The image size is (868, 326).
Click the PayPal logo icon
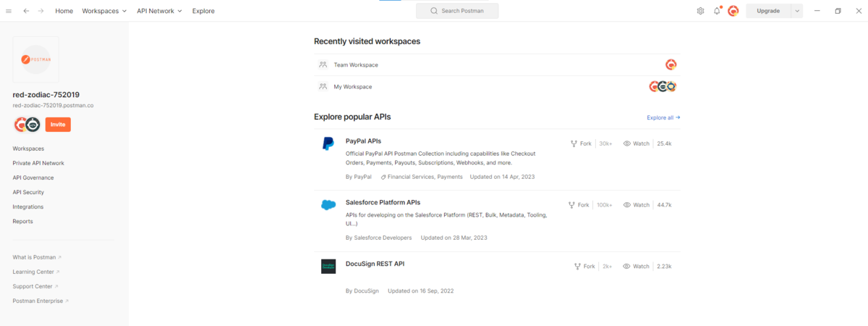328,143
